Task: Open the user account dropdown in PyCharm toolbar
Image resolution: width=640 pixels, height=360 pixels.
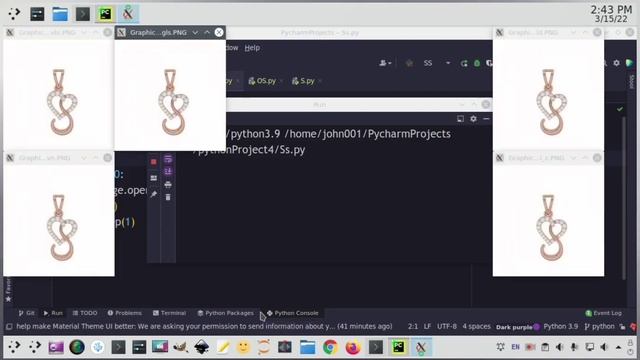Action: [x=385, y=63]
